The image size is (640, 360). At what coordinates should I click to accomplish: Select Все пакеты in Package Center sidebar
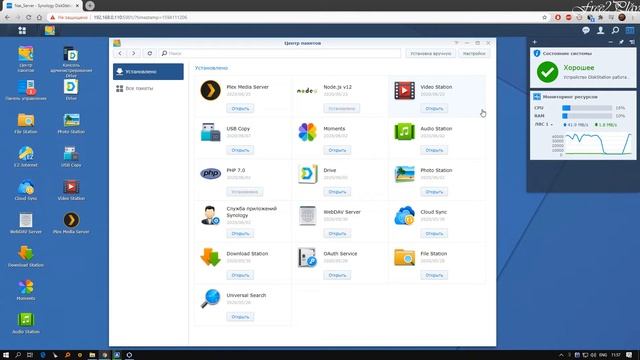pos(148,88)
